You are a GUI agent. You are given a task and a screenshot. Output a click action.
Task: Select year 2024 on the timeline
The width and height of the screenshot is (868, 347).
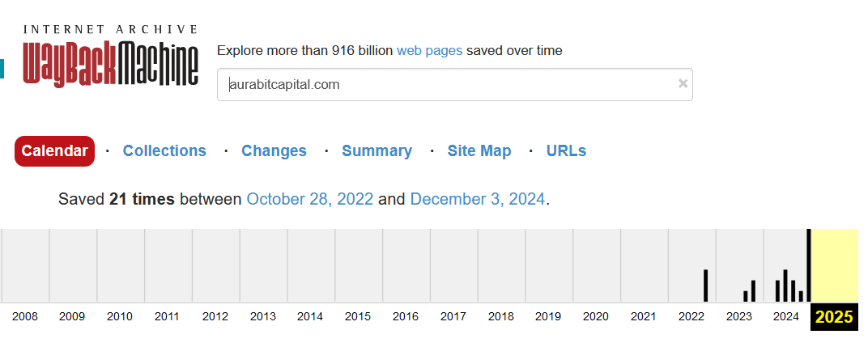(787, 316)
